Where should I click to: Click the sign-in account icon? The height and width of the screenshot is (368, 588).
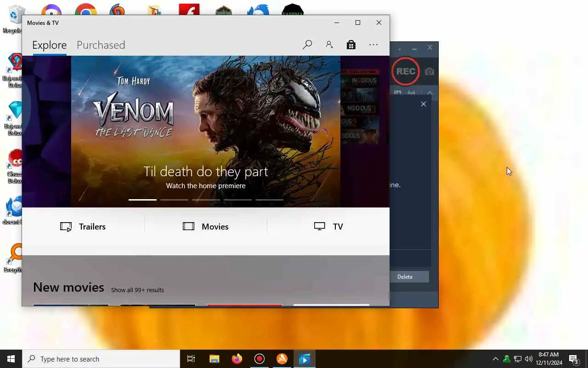click(x=329, y=45)
